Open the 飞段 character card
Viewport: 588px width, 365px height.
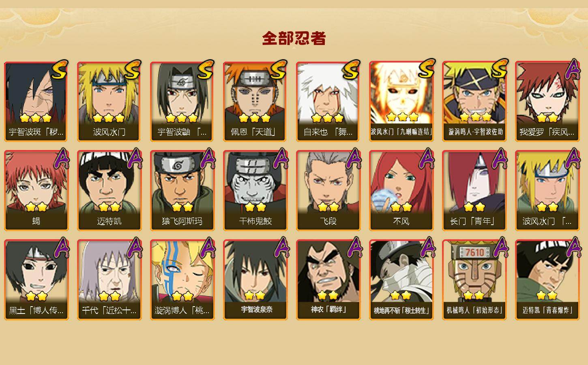click(328, 191)
